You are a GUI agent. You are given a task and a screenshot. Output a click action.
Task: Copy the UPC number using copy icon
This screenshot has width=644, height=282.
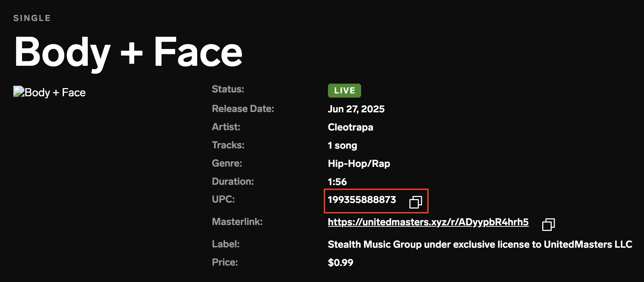[x=416, y=202]
